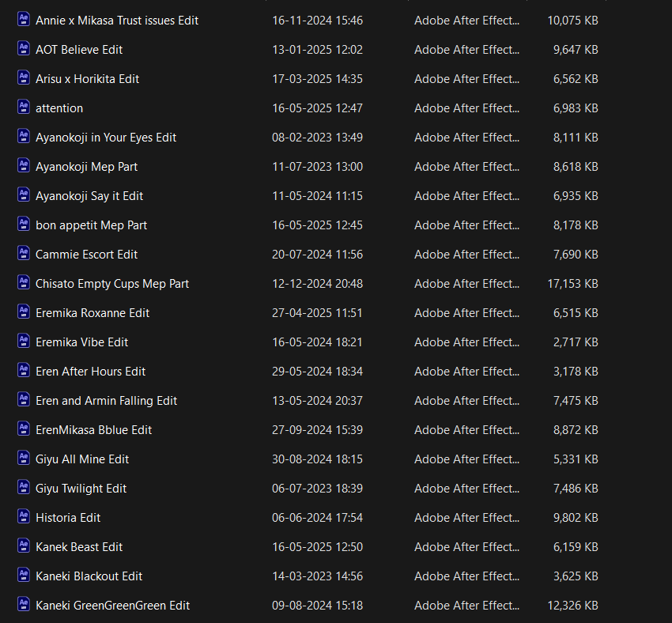This screenshot has height=623, width=672.
Task: Click the type field of Giyu All Mine Edit
Action: [466, 459]
